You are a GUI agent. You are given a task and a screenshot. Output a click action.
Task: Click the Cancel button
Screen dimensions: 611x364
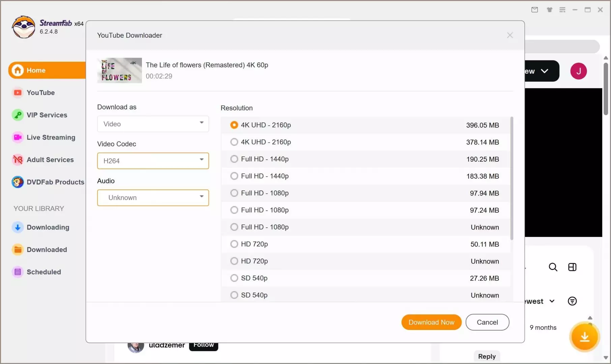tap(487, 322)
